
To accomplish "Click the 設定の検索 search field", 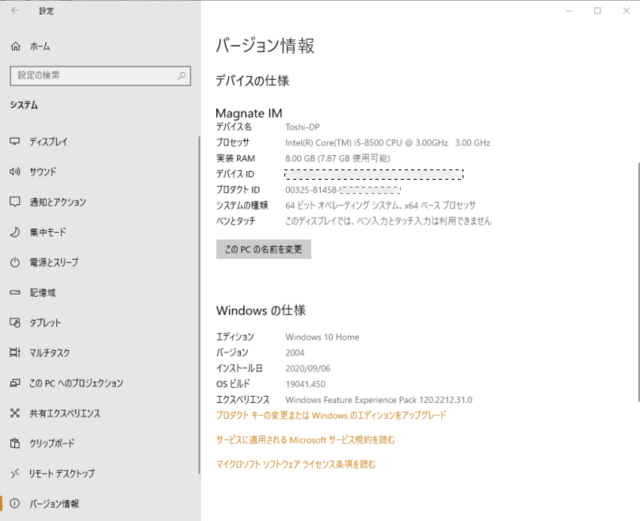I will pyautogui.click(x=100, y=76).
